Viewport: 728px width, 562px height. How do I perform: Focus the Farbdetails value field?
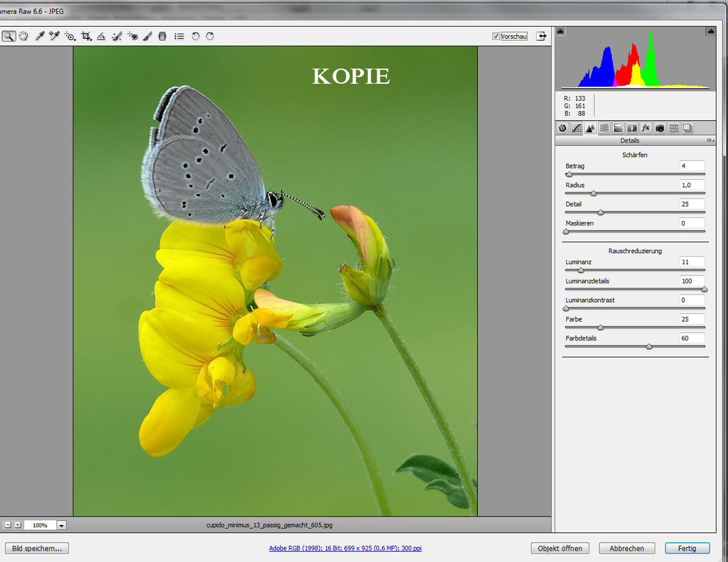(x=692, y=338)
